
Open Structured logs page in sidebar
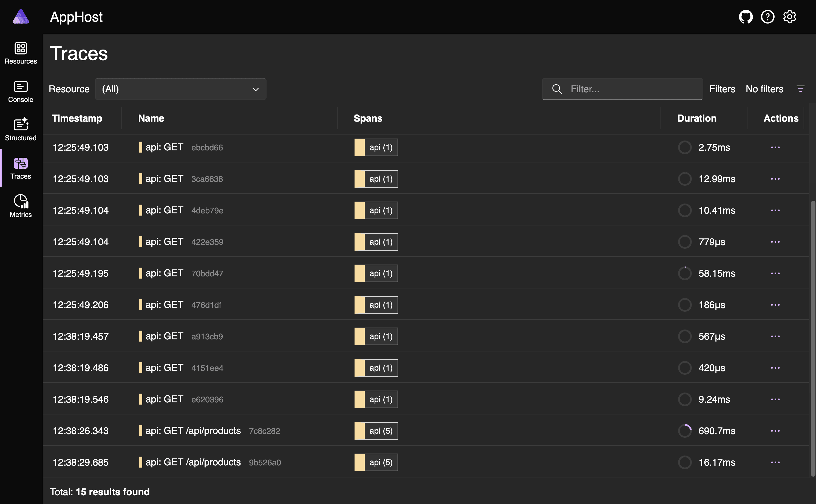click(x=21, y=129)
